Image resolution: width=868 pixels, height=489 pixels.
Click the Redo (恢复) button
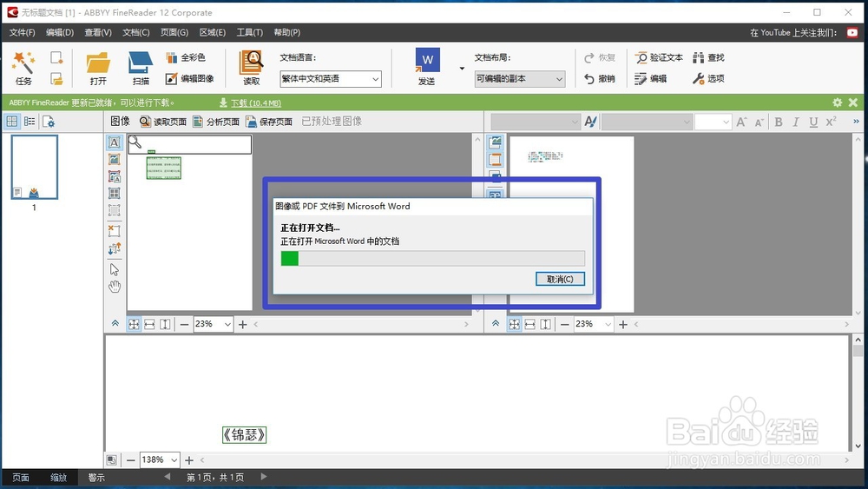(x=600, y=57)
